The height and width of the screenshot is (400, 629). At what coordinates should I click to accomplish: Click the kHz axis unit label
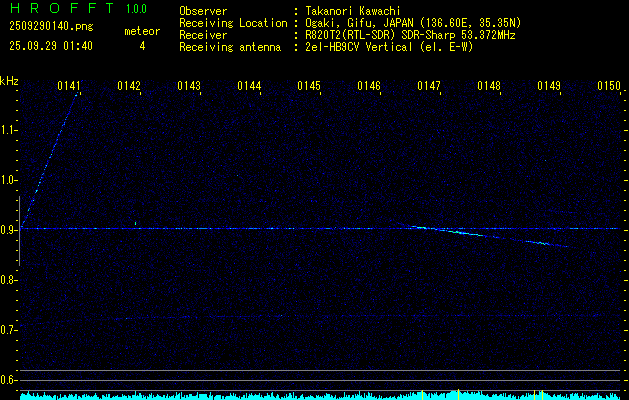point(9,81)
